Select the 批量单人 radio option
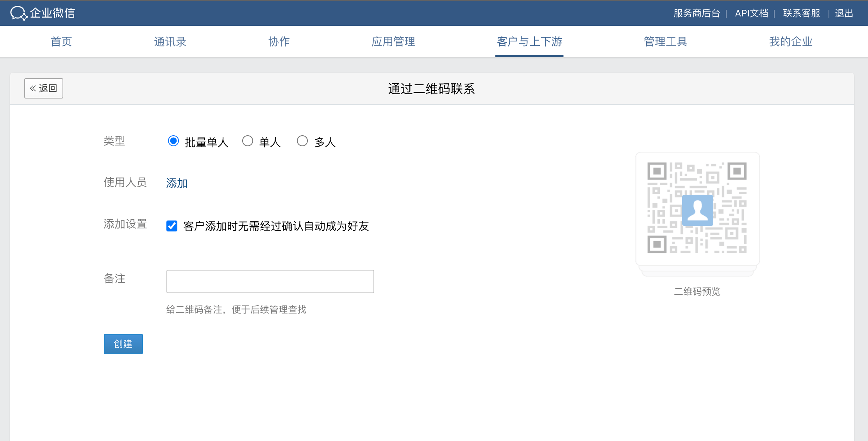Viewport: 868px width, 441px height. tap(173, 141)
